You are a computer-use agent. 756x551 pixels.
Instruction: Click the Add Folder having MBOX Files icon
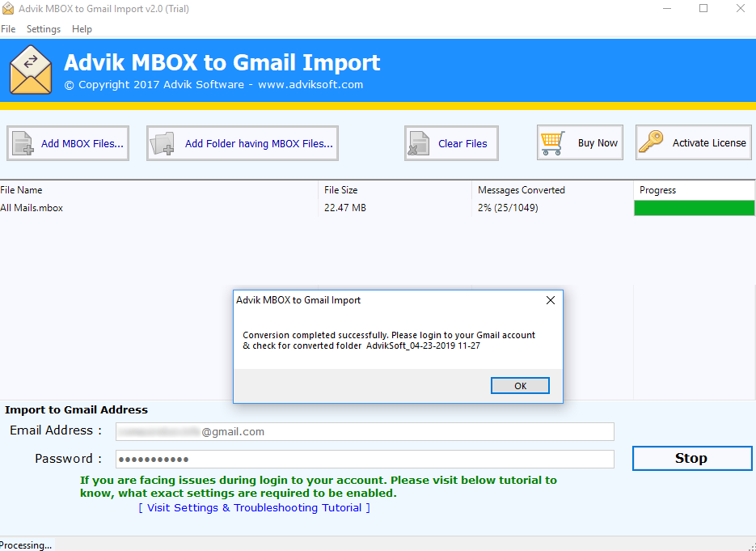(x=164, y=142)
